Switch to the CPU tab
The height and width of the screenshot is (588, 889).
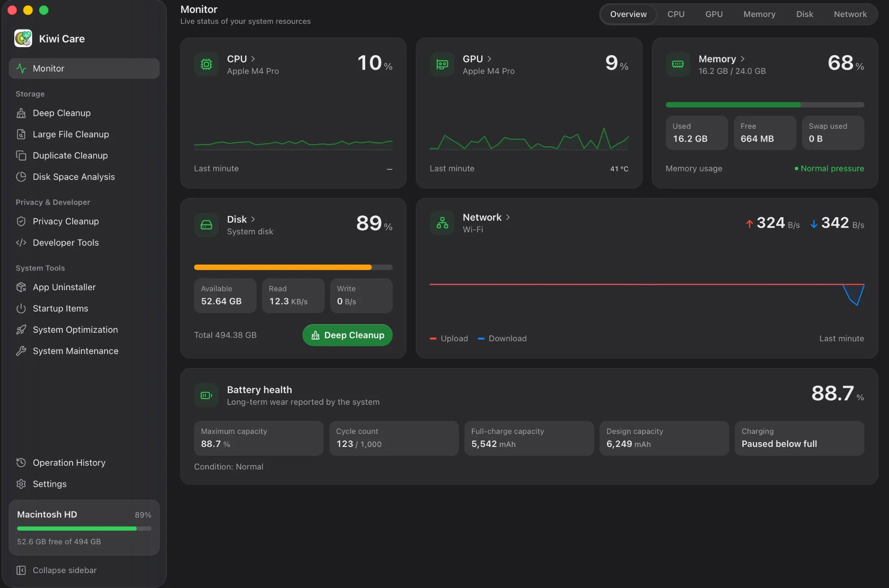676,14
